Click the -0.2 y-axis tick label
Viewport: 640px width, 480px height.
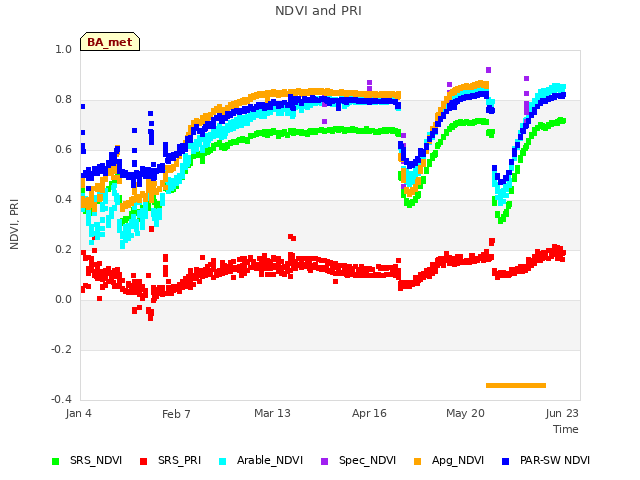61,349
